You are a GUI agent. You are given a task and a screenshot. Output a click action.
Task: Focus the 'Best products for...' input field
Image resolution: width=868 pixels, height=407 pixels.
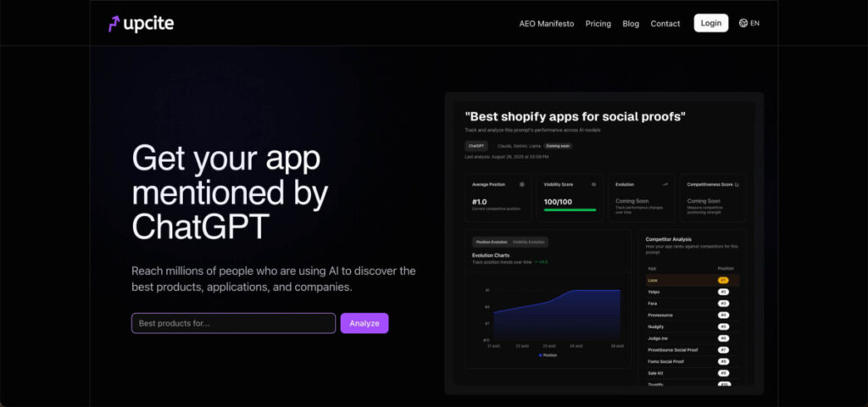click(x=234, y=323)
